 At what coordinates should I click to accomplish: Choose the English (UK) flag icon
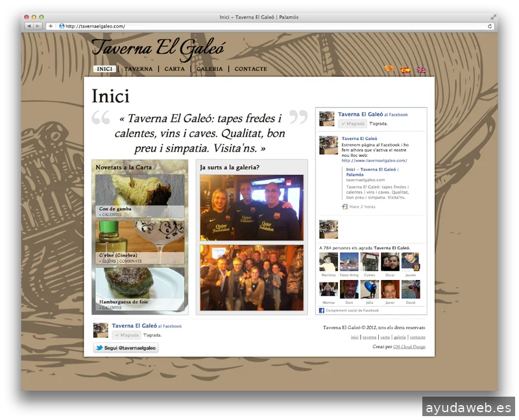421,69
